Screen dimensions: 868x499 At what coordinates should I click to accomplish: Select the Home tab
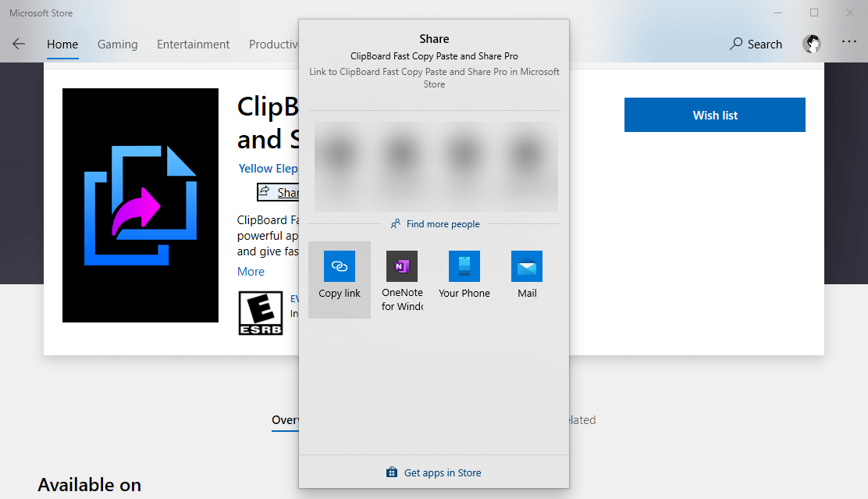[62, 45]
